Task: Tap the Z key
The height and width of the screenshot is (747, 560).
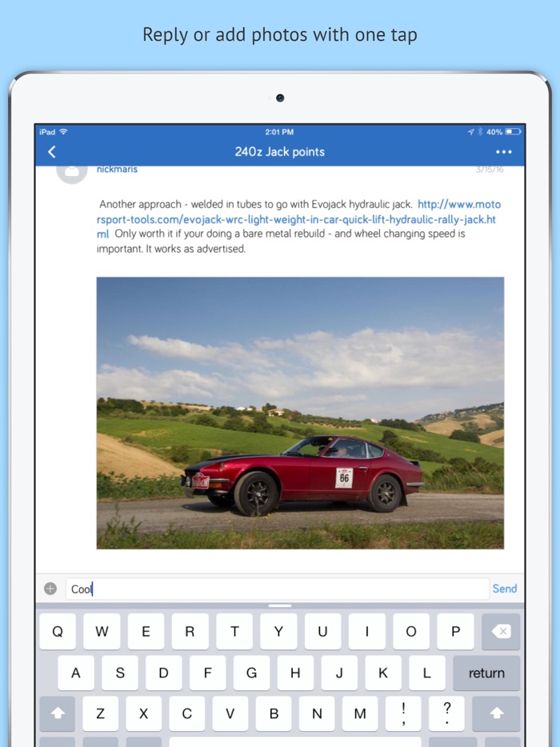Action: (x=101, y=713)
